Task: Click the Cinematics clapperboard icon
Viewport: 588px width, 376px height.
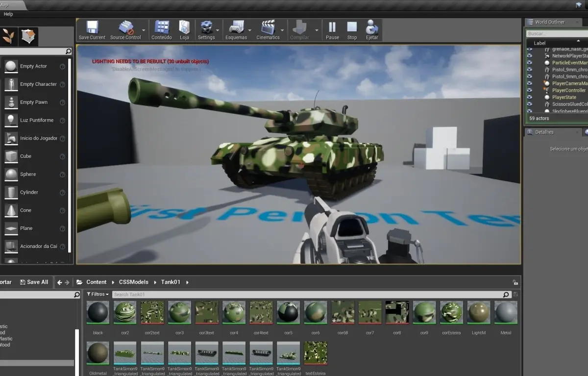Action: 268,30
